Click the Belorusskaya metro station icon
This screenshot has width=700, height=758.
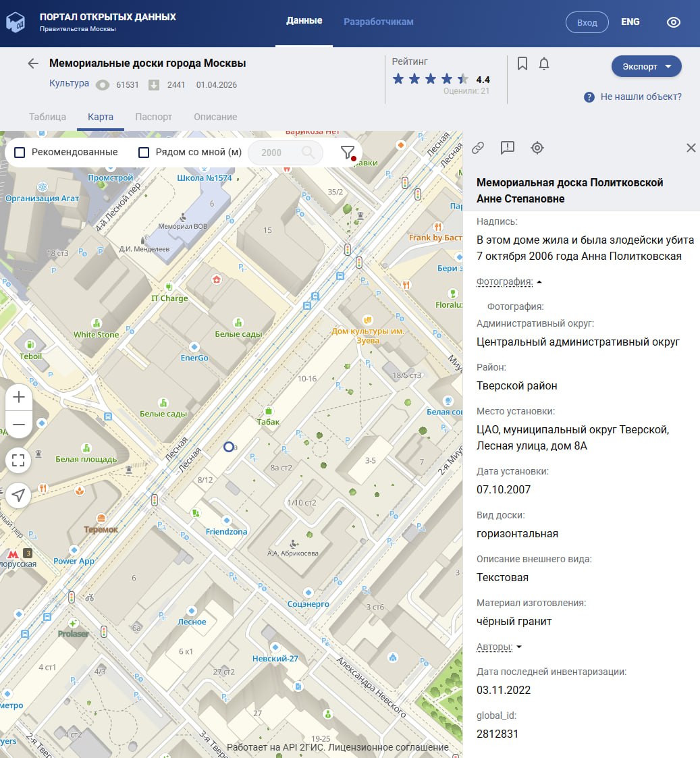coord(13,554)
